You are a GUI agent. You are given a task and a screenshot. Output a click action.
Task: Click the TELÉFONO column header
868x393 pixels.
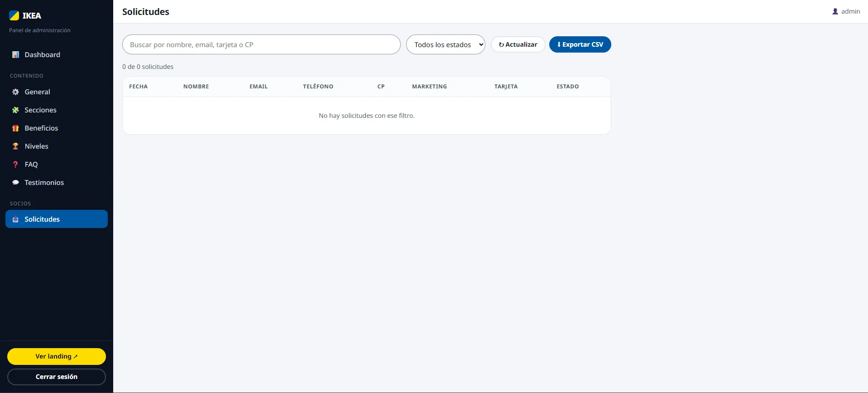(x=318, y=87)
